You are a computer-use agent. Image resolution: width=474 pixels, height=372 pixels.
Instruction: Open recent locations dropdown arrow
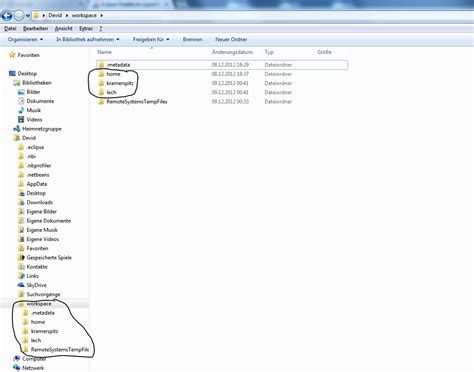tap(28, 15)
